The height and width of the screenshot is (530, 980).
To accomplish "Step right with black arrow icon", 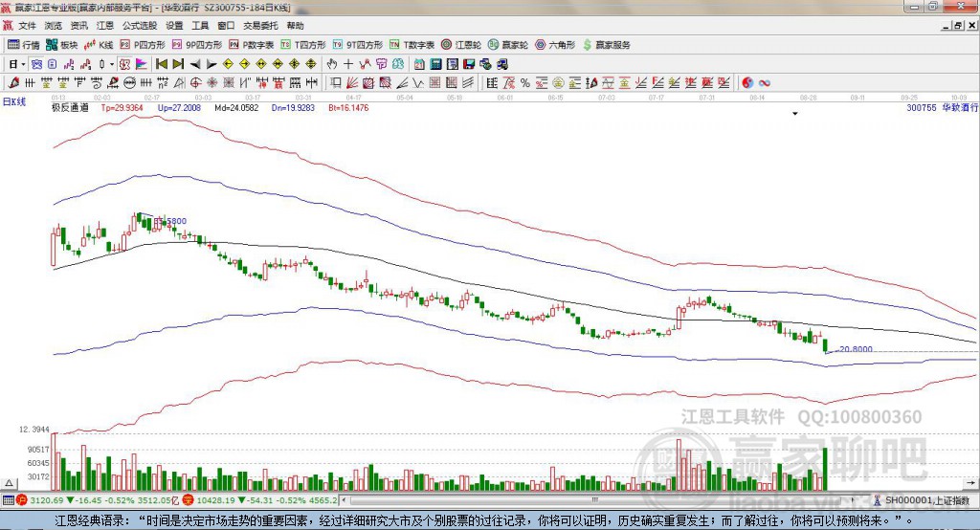I will coord(212,64).
